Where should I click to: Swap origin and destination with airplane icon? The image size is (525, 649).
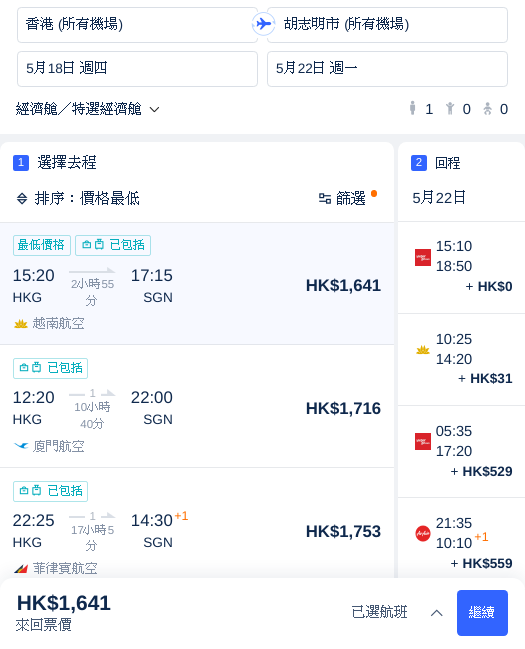263,24
